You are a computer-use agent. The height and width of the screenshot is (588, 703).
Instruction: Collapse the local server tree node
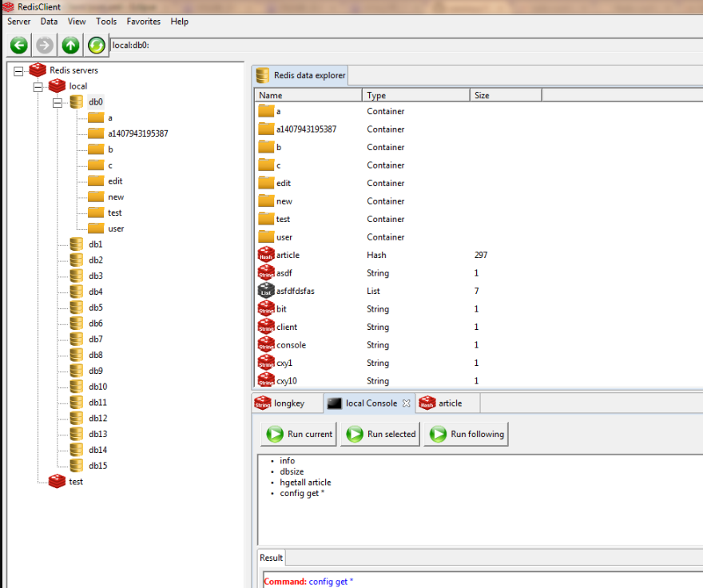tap(38, 86)
